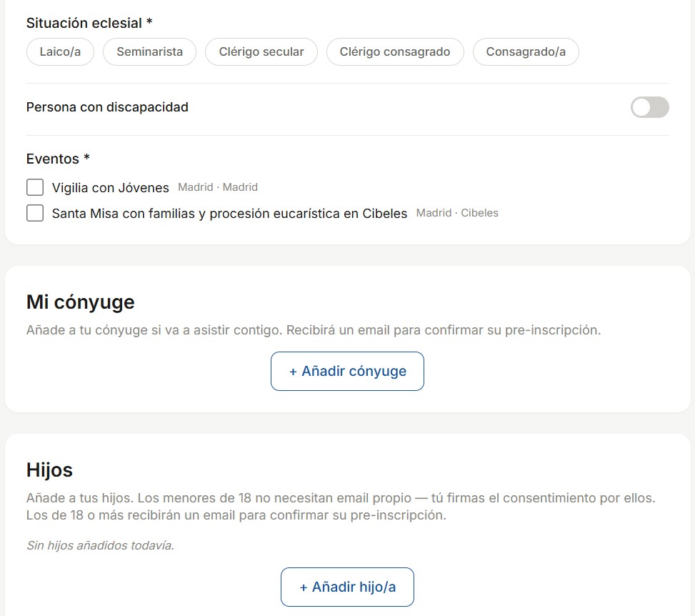The width and height of the screenshot is (695, 616).
Task: Click the Situación eclesial field label
Action: point(89,23)
